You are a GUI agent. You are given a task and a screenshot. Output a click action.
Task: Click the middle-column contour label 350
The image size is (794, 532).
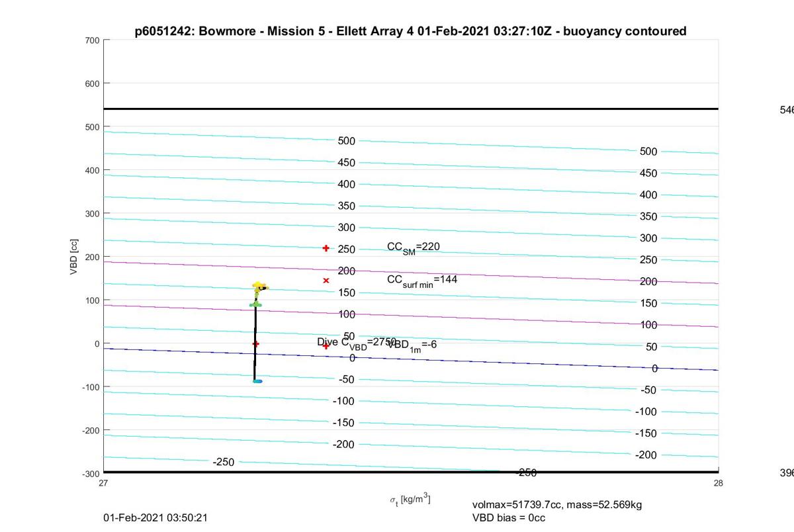coord(347,206)
